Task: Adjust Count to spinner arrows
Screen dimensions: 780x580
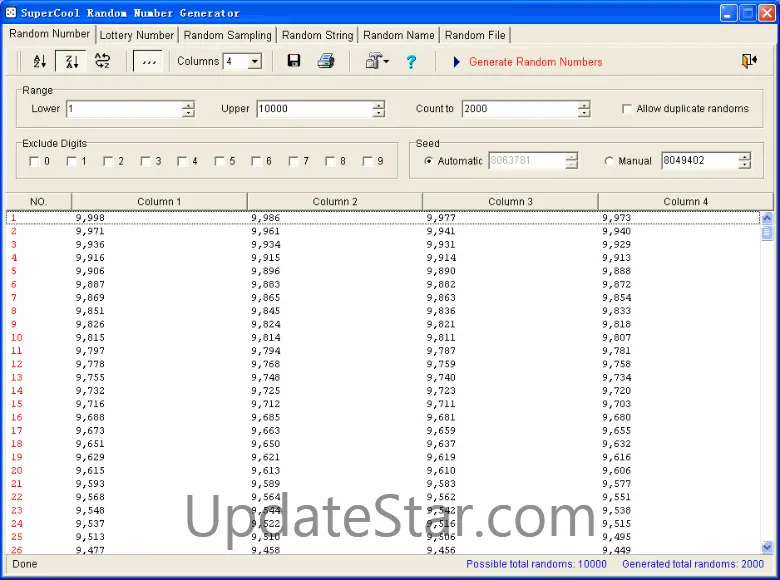Action: 584,109
